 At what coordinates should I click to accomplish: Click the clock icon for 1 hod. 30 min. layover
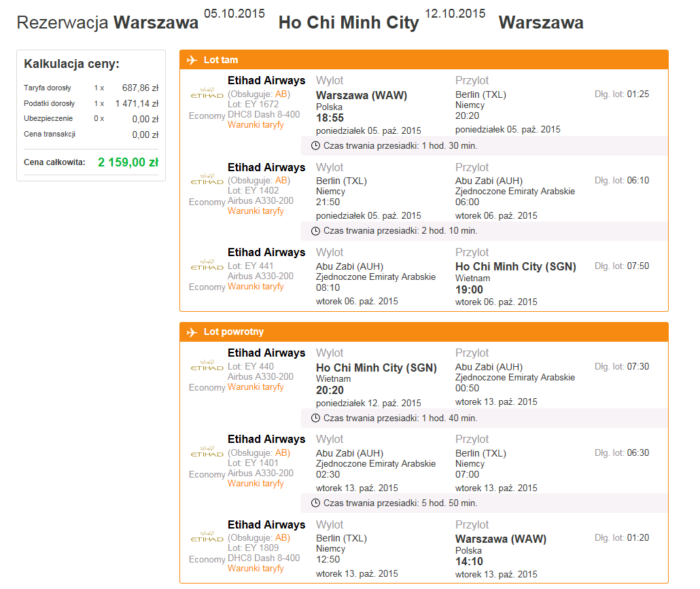(315, 146)
